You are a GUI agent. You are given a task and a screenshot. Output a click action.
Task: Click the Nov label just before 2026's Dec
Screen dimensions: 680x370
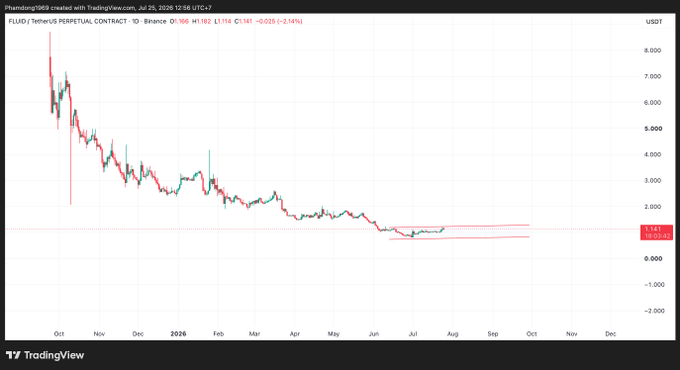click(x=572, y=334)
